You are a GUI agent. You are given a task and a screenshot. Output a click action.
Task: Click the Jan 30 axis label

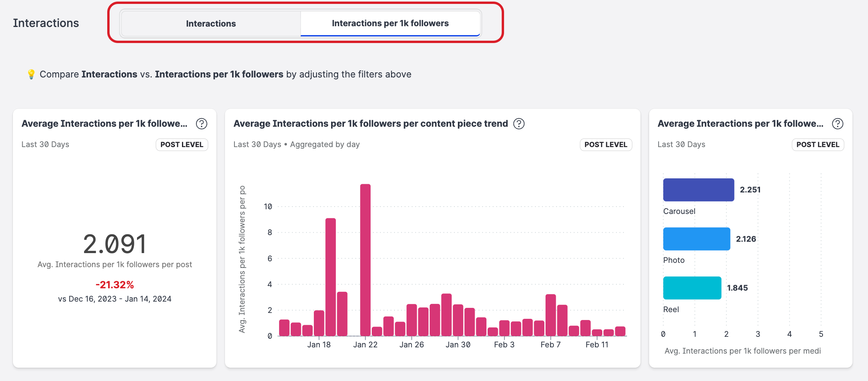[458, 345]
